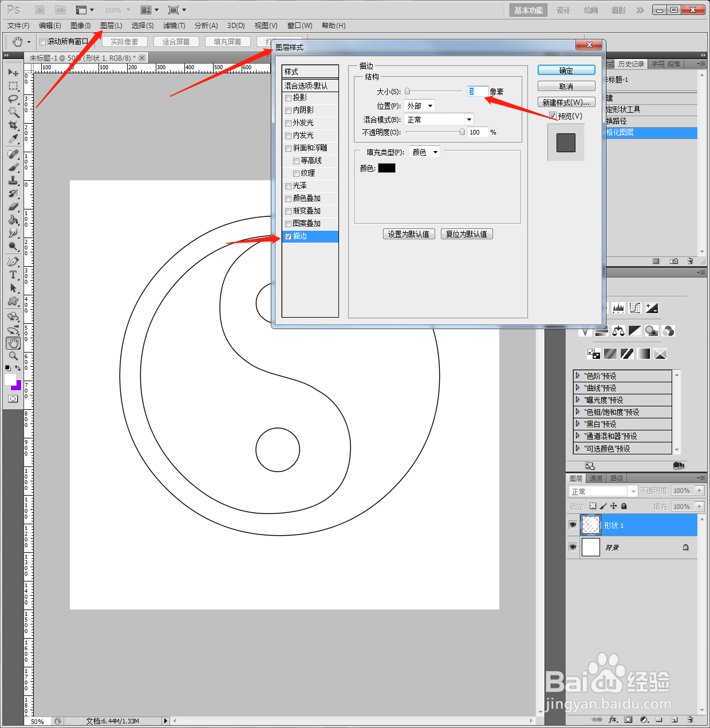Select the Path Selection tool

[13, 288]
